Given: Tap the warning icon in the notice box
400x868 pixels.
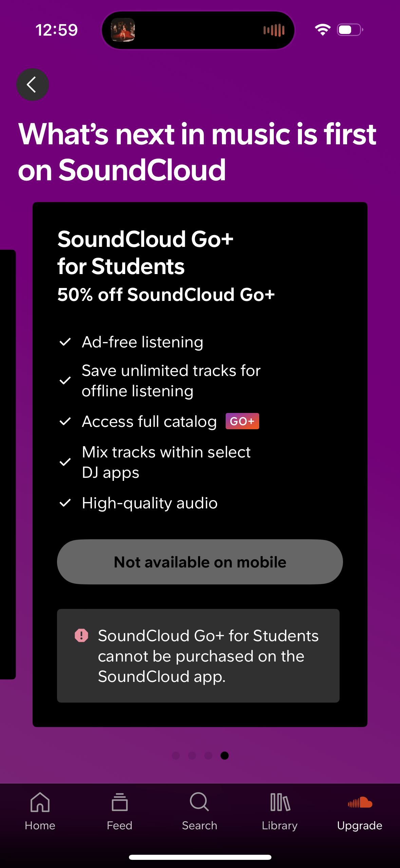Looking at the screenshot, I should pos(81,635).
